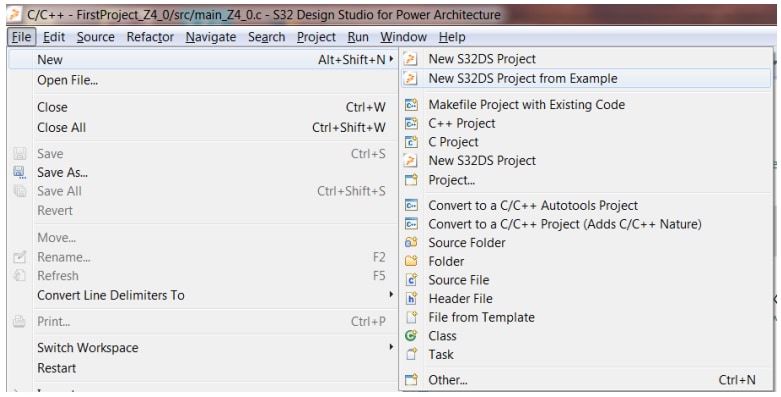Click the Source File icon

click(x=411, y=280)
